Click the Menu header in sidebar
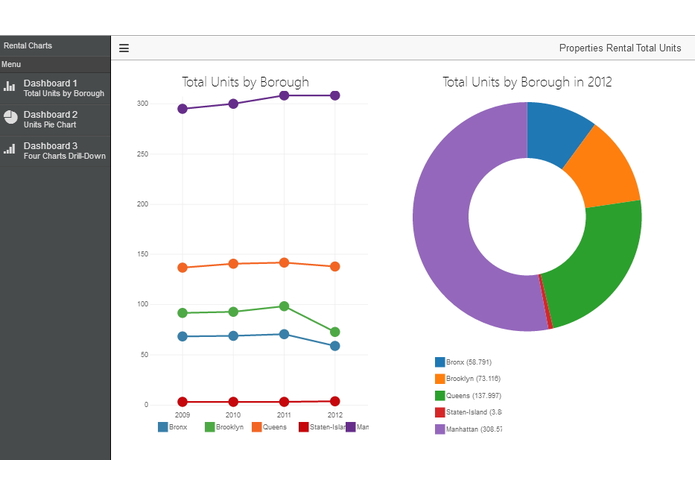This screenshot has width=695, height=494. pyautogui.click(x=11, y=64)
